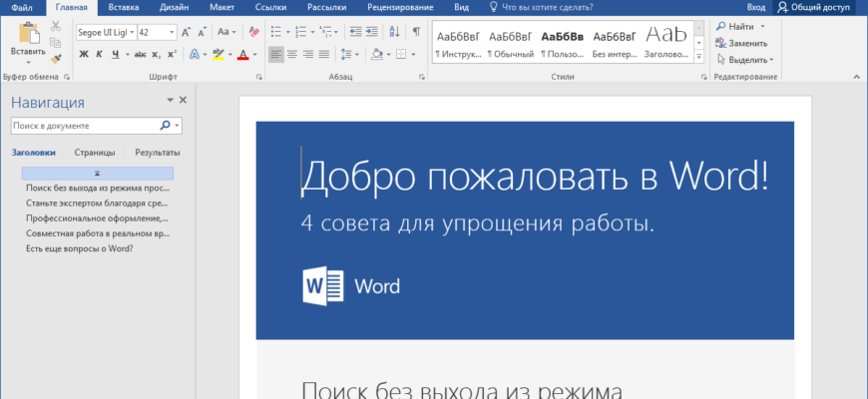Click the Sort A-Z icon

coord(395,32)
